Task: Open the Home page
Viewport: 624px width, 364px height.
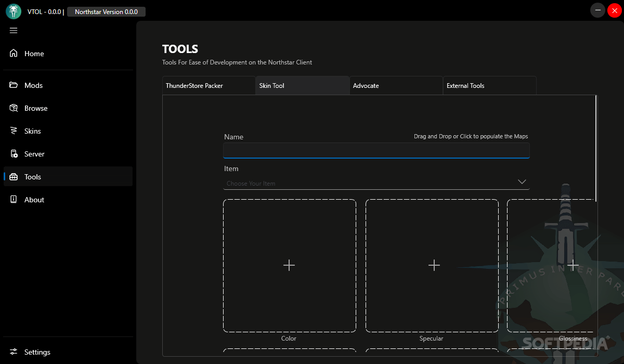Action: click(x=68, y=54)
